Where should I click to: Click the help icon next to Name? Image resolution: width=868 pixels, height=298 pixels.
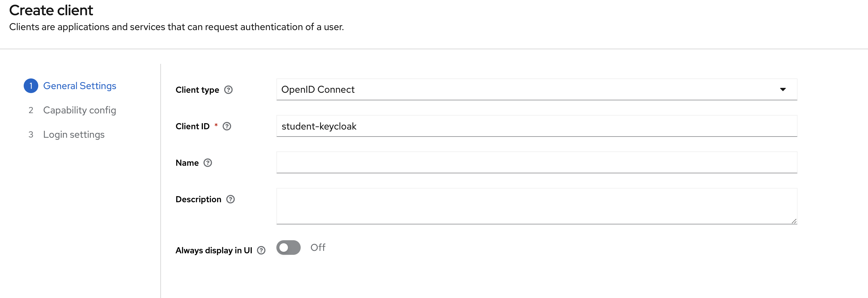tap(207, 163)
